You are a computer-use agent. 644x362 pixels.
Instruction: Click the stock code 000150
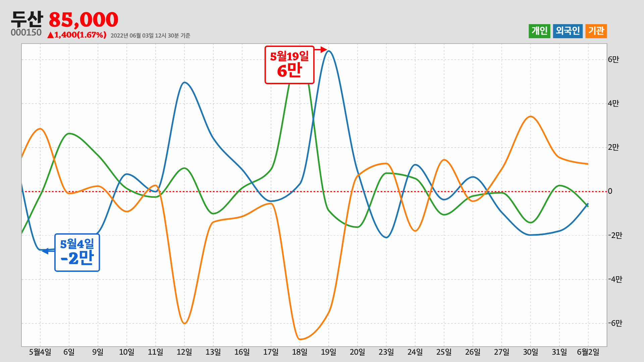[26, 33]
